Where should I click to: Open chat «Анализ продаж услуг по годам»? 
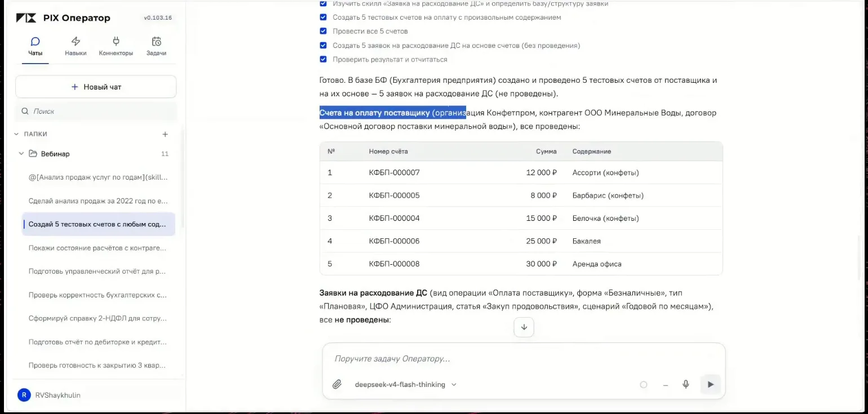pyautogui.click(x=98, y=177)
